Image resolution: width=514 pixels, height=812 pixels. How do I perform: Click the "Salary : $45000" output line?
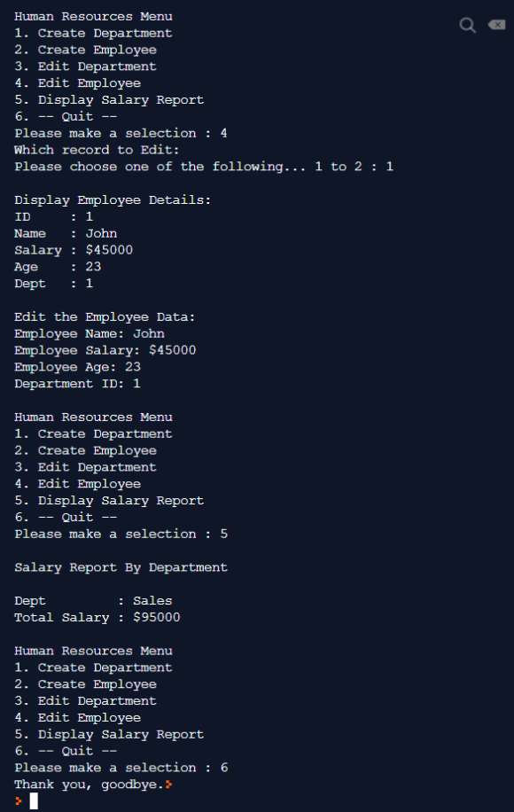coord(74,250)
